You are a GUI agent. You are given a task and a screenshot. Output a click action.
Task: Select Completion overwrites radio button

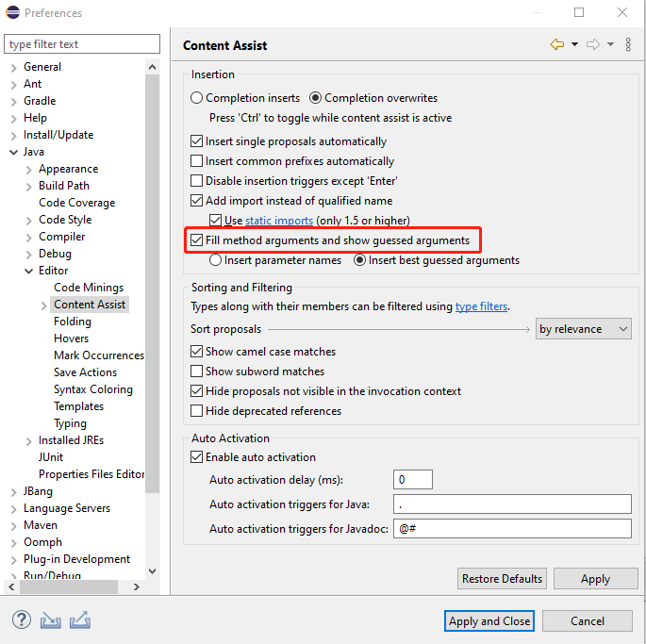pyautogui.click(x=315, y=98)
